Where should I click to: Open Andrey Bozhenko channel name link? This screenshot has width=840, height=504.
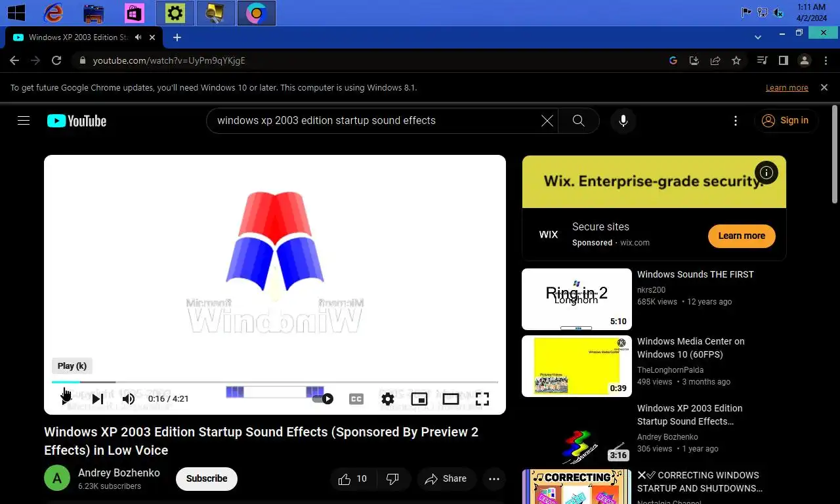(119, 472)
